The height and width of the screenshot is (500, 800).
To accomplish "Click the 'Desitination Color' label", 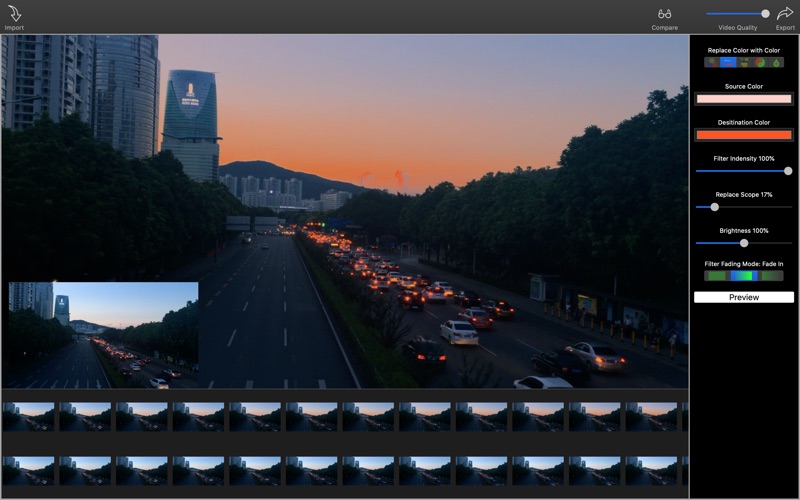I will coord(744,122).
